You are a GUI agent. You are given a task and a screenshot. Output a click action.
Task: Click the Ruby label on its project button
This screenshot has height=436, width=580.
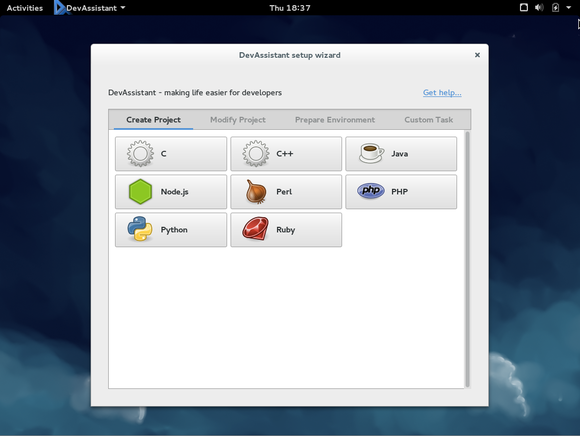[x=286, y=230]
